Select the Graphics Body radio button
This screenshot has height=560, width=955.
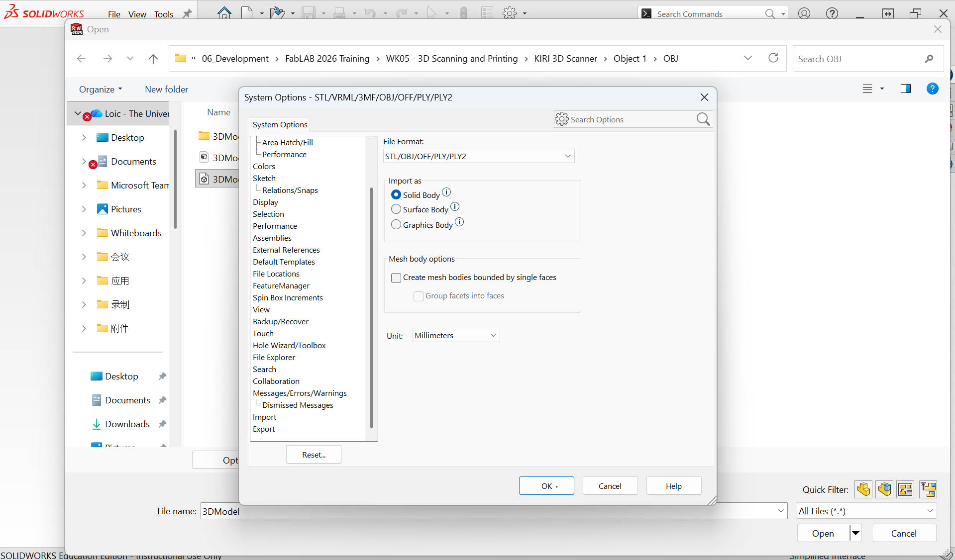click(x=396, y=224)
